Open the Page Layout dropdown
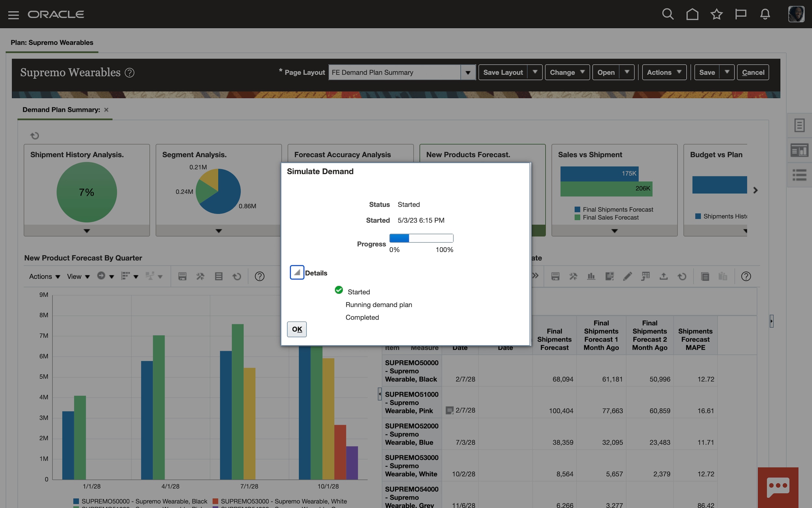The width and height of the screenshot is (812, 508). pos(468,72)
